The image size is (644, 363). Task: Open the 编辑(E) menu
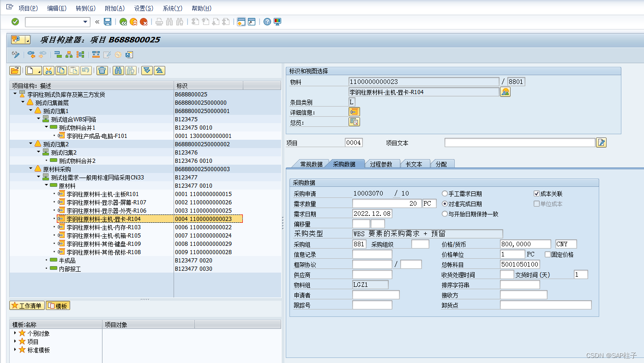click(x=57, y=8)
